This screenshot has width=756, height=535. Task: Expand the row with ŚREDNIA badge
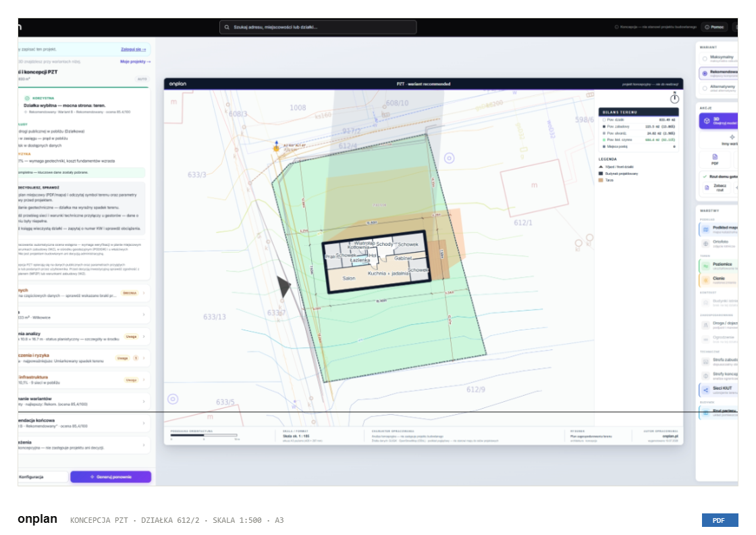click(x=84, y=292)
